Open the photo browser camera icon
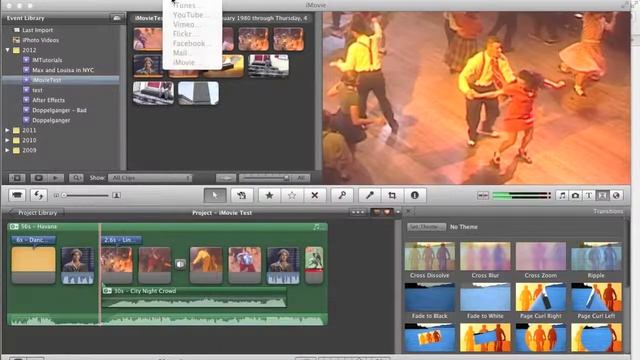Image resolution: width=640 pixels, height=360 pixels. [576, 196]
